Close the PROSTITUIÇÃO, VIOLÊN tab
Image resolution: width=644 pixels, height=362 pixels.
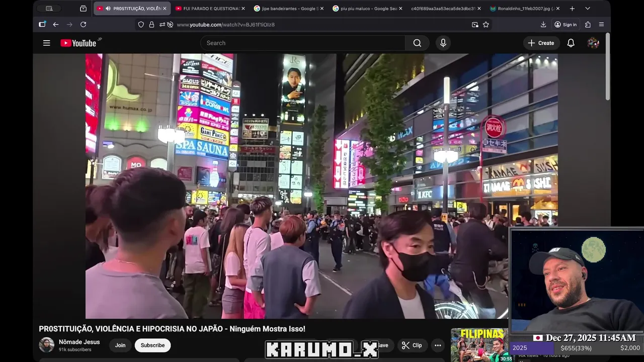pyautogui.click(x=165, y=9)
